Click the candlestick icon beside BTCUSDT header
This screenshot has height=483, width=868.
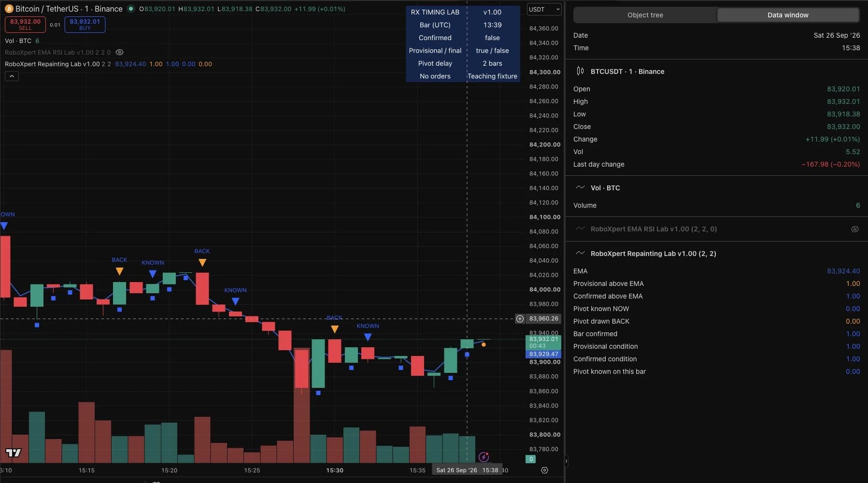pyautogui.click(x=580, y=71)
